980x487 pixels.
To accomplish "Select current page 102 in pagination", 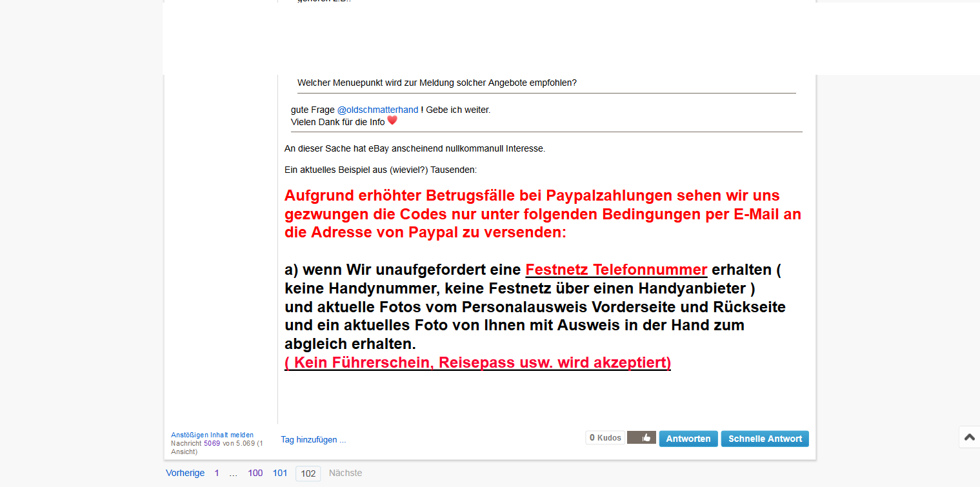I will click(x=308, y=473).
